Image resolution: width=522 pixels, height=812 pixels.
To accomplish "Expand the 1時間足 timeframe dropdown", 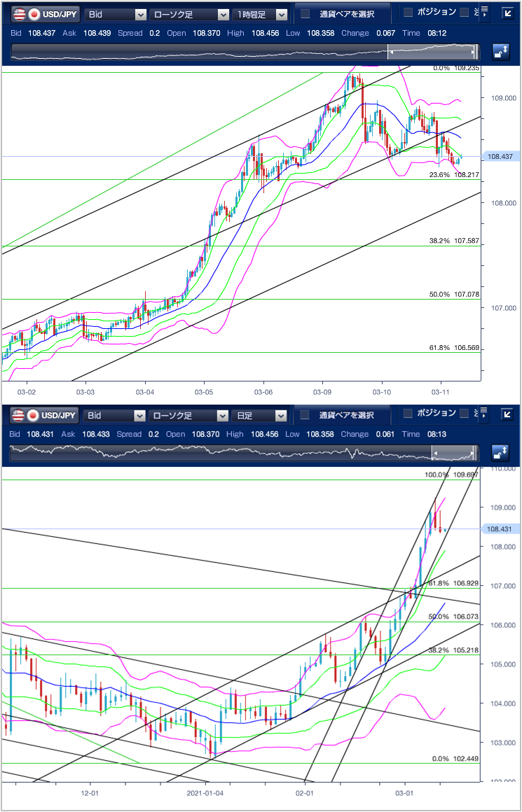I will pyautogui.click(x=261, y=14).
